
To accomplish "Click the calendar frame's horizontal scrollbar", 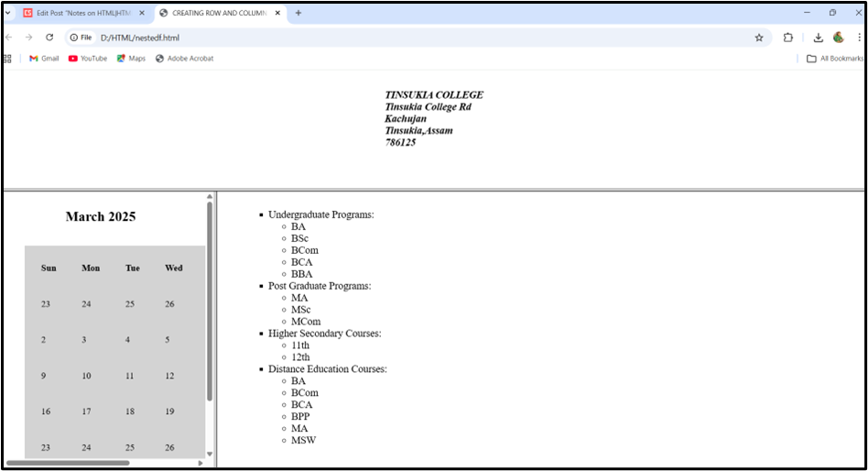I will tap(68, 463).
